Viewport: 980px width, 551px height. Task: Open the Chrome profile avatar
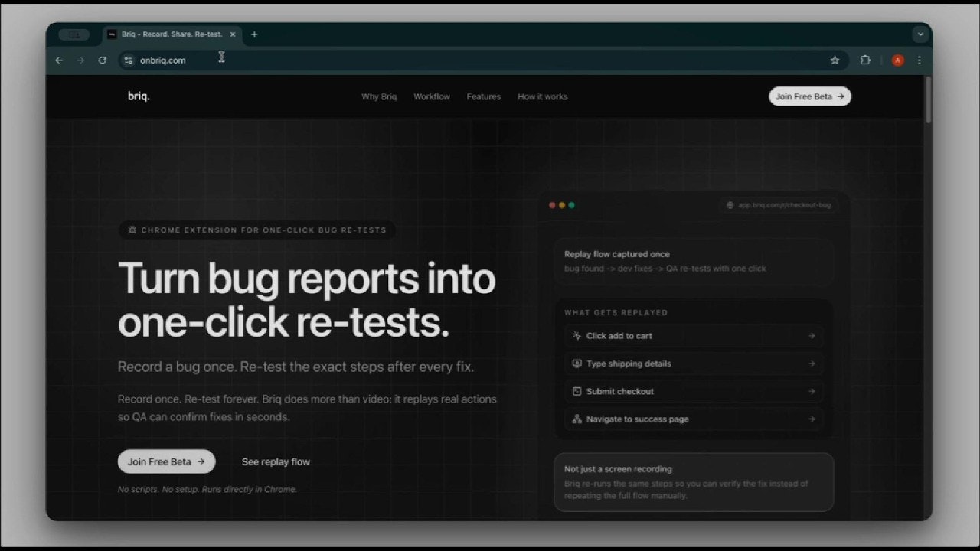tap(898, 60)
